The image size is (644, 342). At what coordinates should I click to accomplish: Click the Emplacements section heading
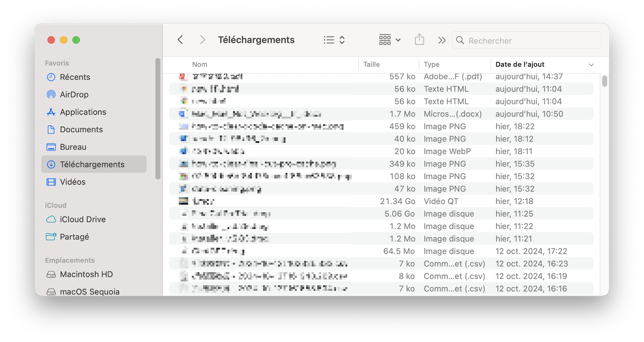pos(70,260)
